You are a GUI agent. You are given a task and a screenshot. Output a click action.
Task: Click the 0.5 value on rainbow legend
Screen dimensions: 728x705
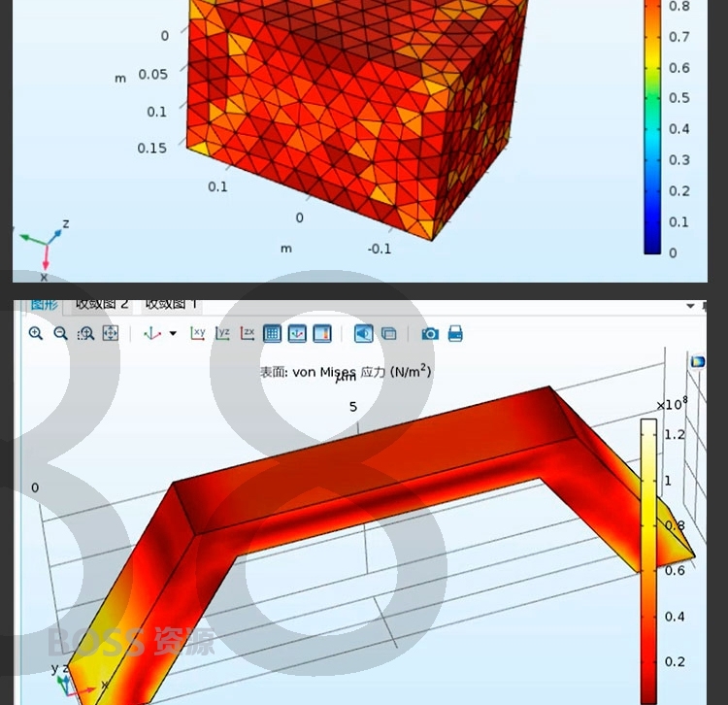679,98
